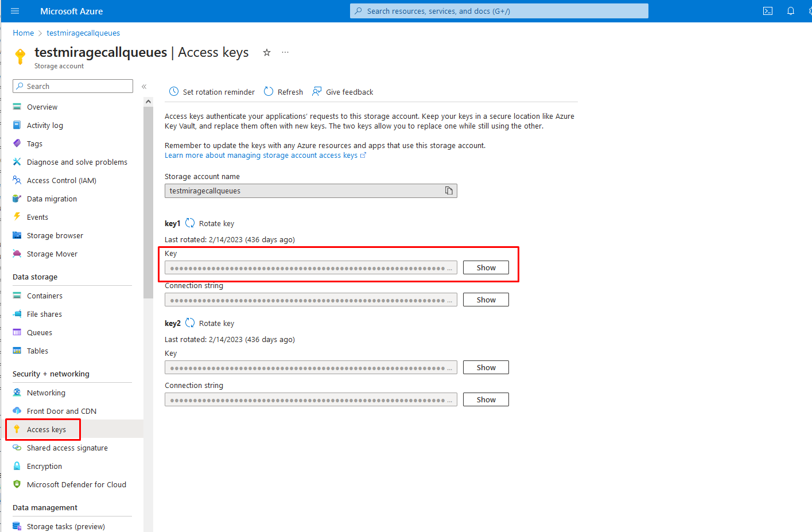
Task: Open Data migration
Action: point(52,199)
